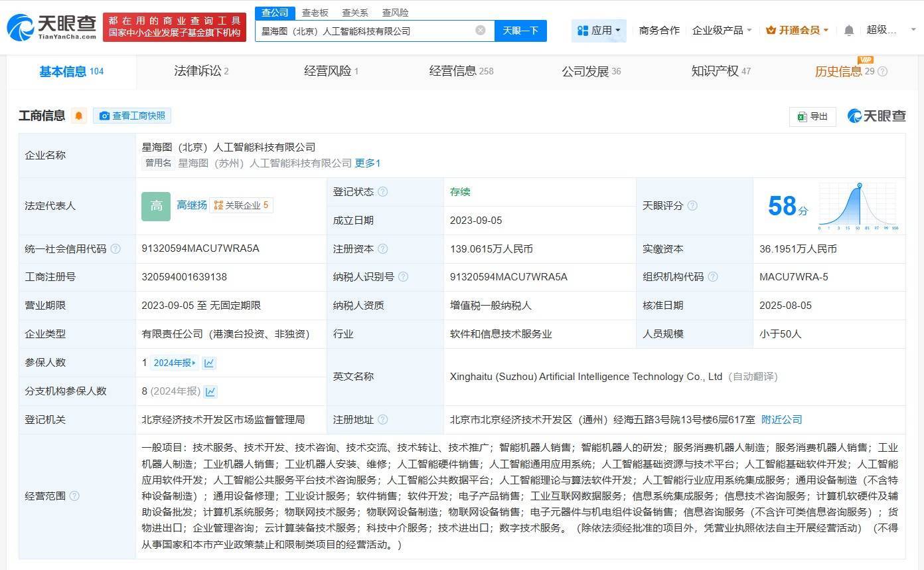Click the green 高 avatar of legal representative
The image size is (924, 570).
[156, 206]
